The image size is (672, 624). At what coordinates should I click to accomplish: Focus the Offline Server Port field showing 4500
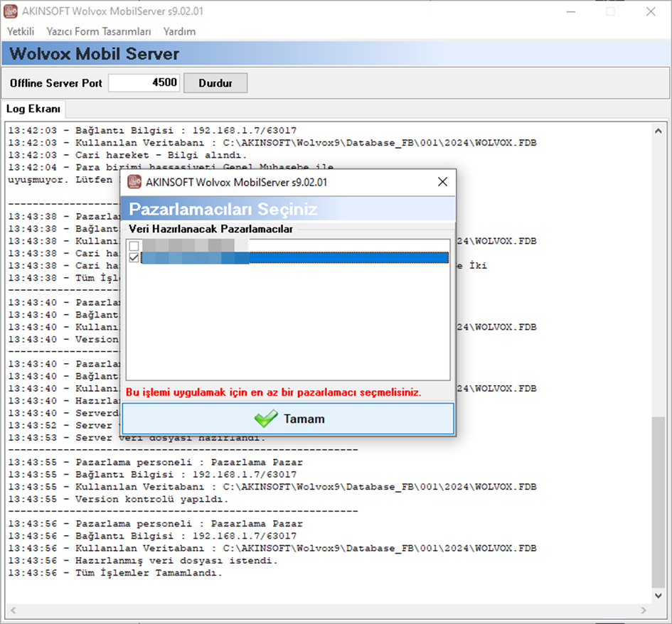point(144,82)
